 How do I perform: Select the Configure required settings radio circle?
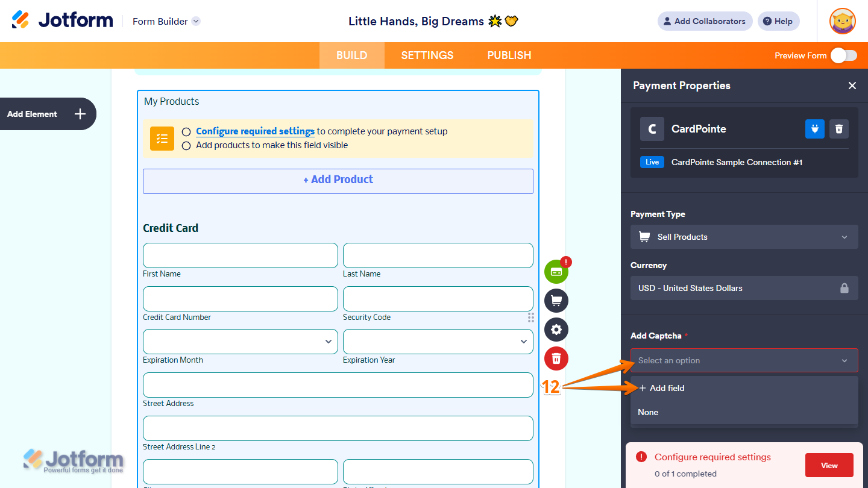pos(186,131)
